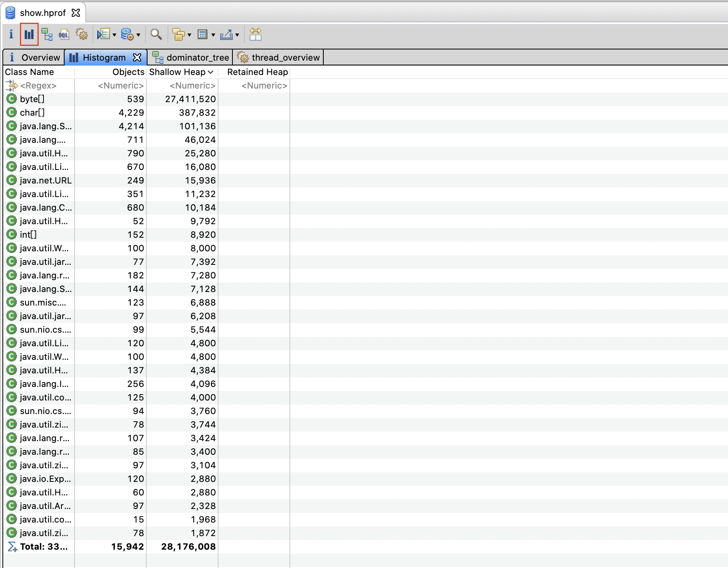Screen dimensions: 728x568
Task: Open Run Expert System Test dropdown arrow
Action: point(114,35)
